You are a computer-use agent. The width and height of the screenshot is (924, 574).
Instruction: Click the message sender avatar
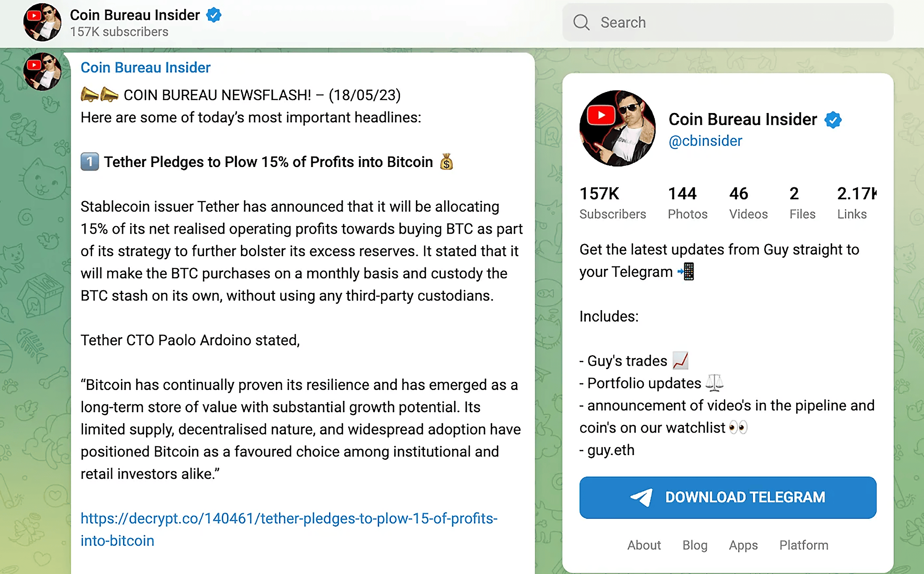coord(42,72)
